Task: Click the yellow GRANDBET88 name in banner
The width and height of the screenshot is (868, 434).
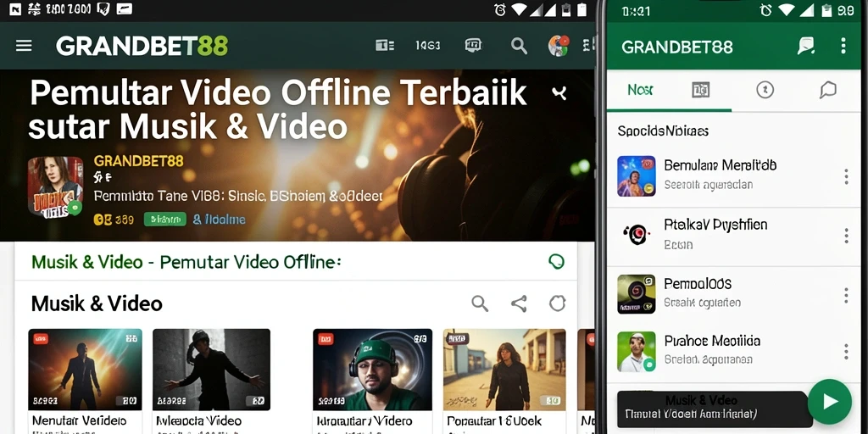Action: (138, 161)
